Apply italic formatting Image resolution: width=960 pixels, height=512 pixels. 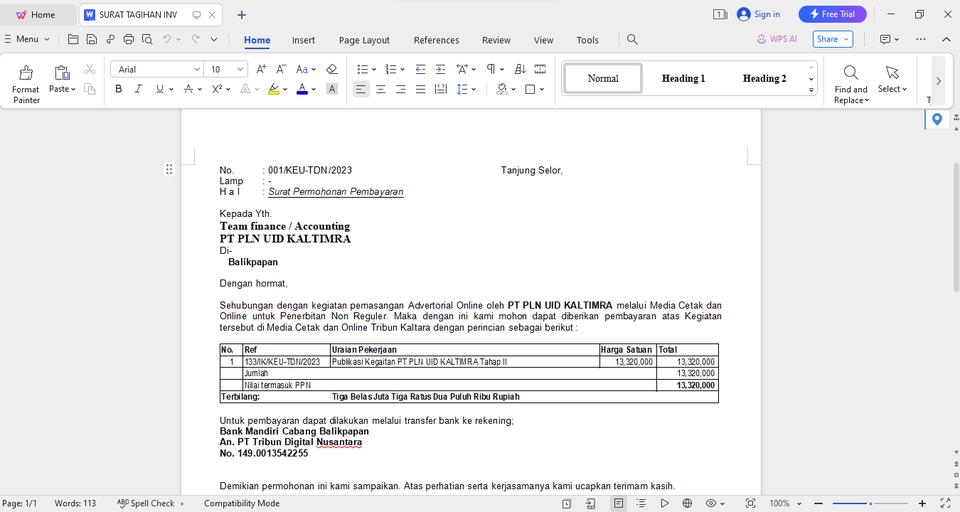[138, 89]
